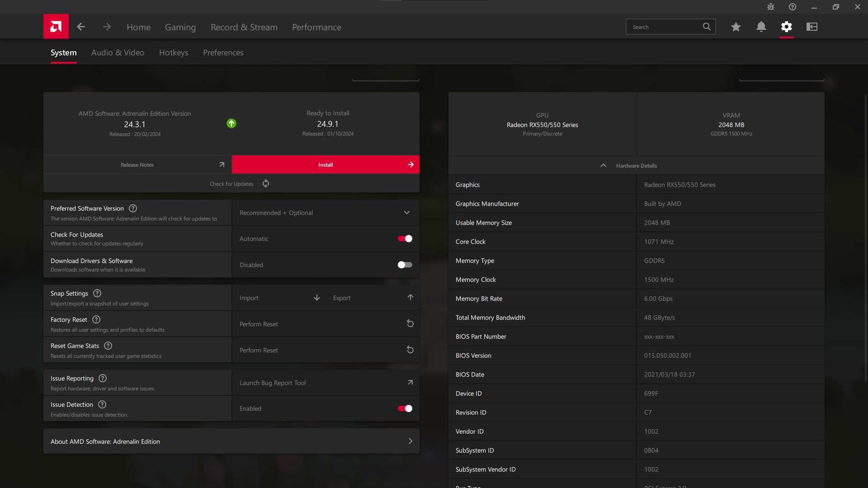The width and height of the screenshot is (868, 488).
Task: Click the Device ID value 699F
Action: click(651, 394)
